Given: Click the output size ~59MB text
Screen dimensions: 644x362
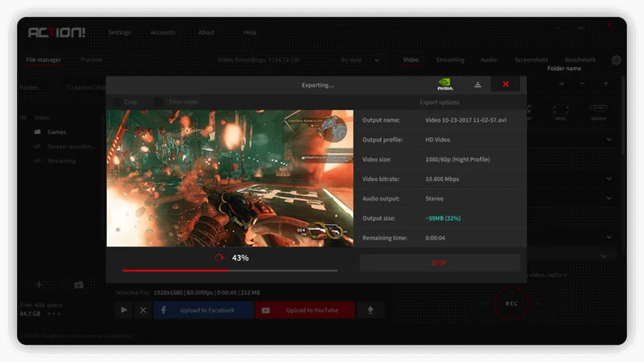Looking at the screenshot, I should (x=443, y=218).
